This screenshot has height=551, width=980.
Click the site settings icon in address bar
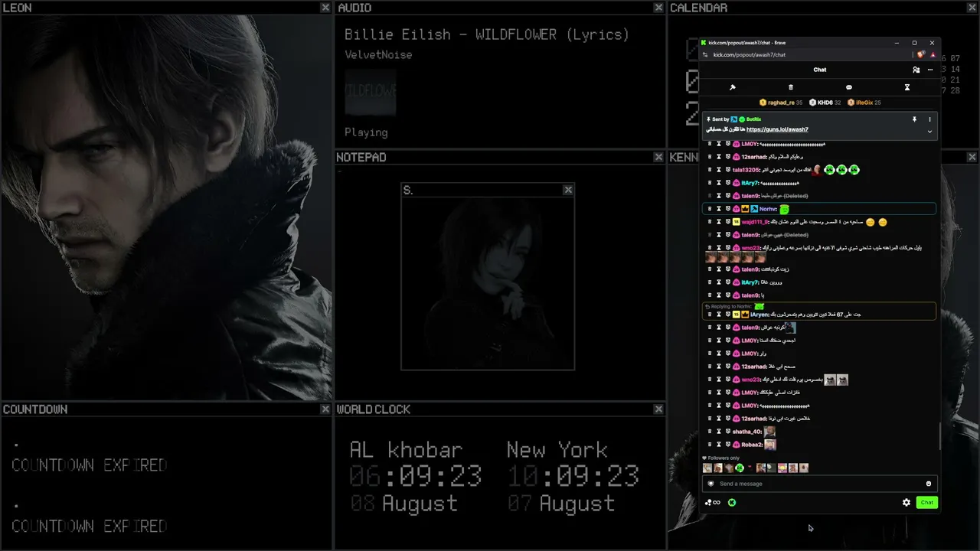click(x=705, y=54)
